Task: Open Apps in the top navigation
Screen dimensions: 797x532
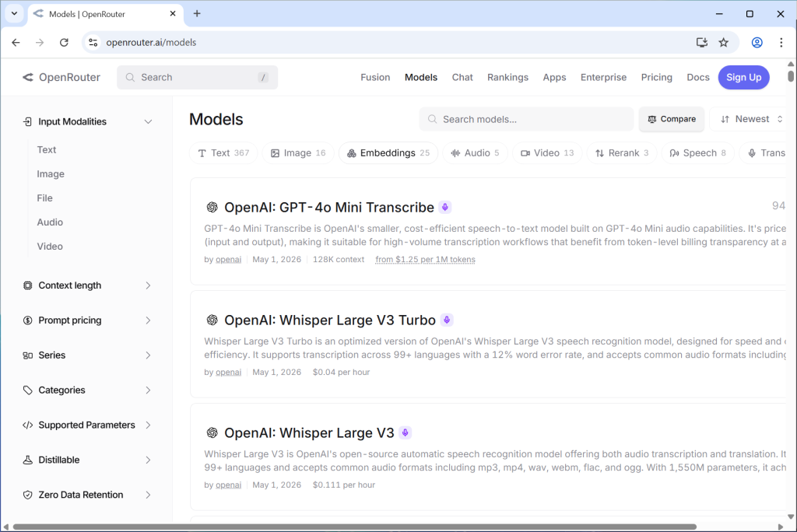Action: [x=554, y=77]
